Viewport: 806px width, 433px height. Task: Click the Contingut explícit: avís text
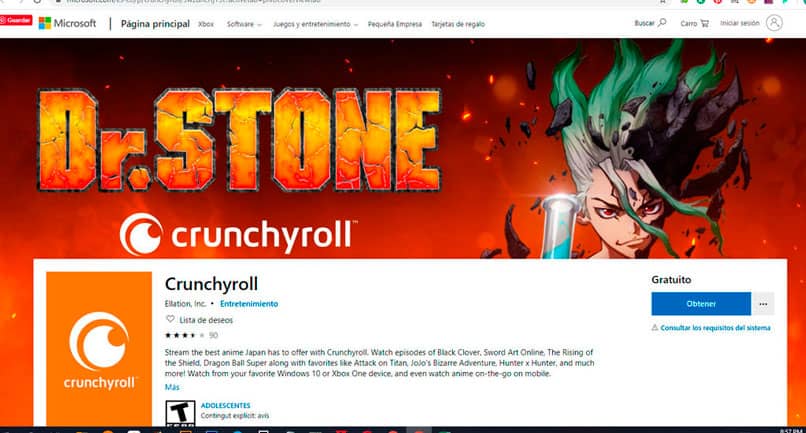point(235,416)
